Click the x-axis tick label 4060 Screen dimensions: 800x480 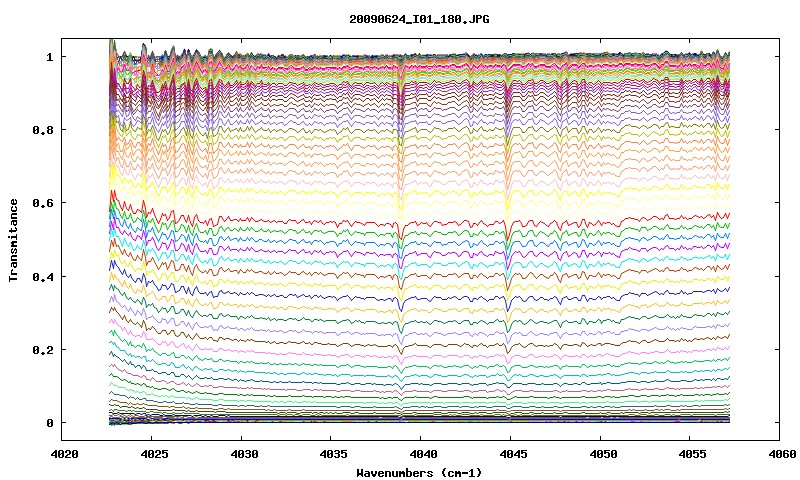pyautogui.click(x=782, y=453)
